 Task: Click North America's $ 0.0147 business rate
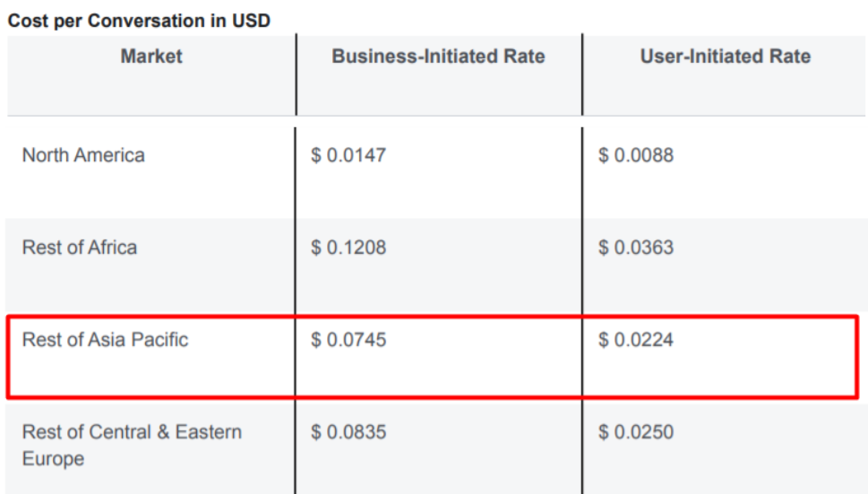pos(348,155)
